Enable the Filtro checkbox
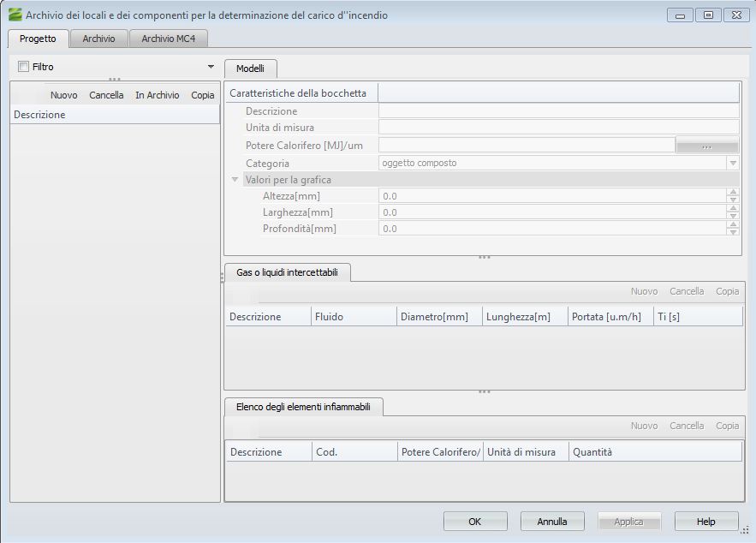The height and width of the screenshot is (543, 756). (23, 67)
